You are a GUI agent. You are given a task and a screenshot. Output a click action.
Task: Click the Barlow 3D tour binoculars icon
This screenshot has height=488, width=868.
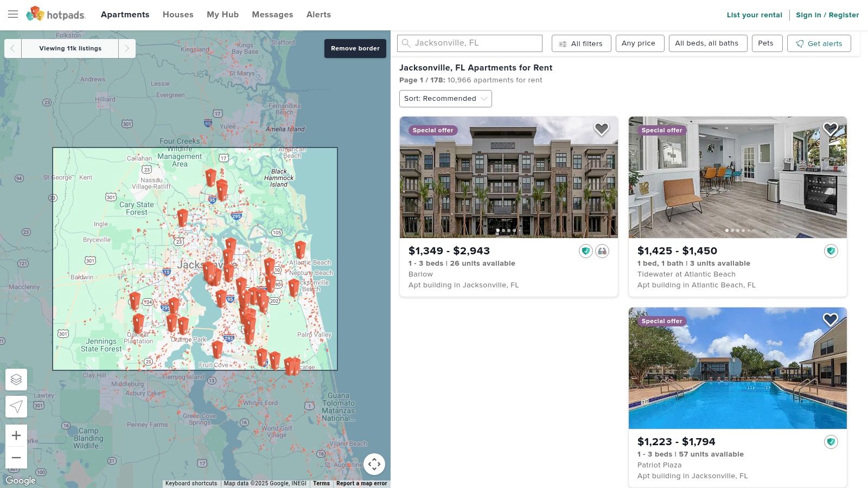(602, 251)
